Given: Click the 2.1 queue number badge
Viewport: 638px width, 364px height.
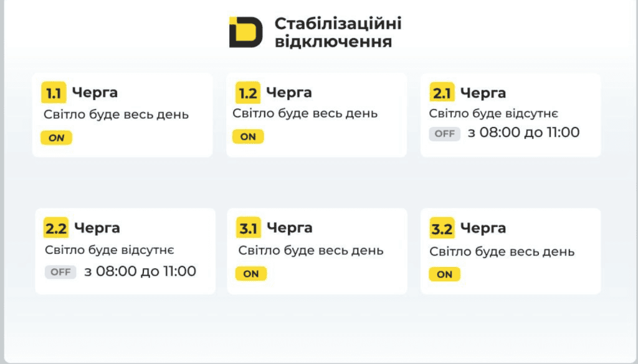Looking at the screenshot, I should [x=442, y=93].
